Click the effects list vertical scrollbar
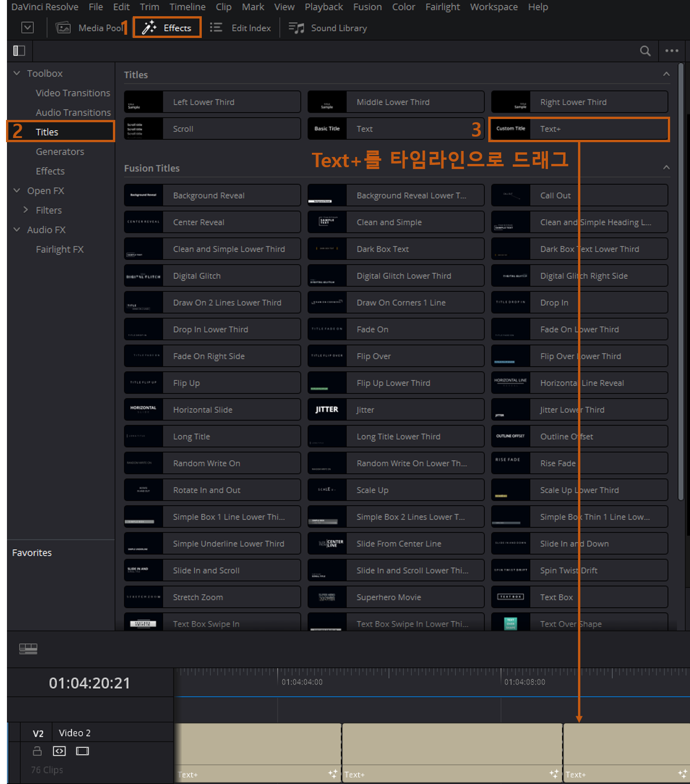This screenshot has width=690, height=784. [680, 282]
